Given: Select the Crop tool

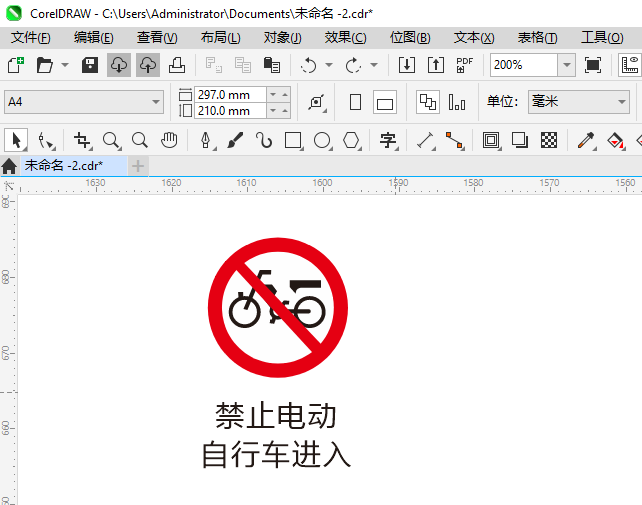Looking at the screenshot, I should tap(82, 140).
